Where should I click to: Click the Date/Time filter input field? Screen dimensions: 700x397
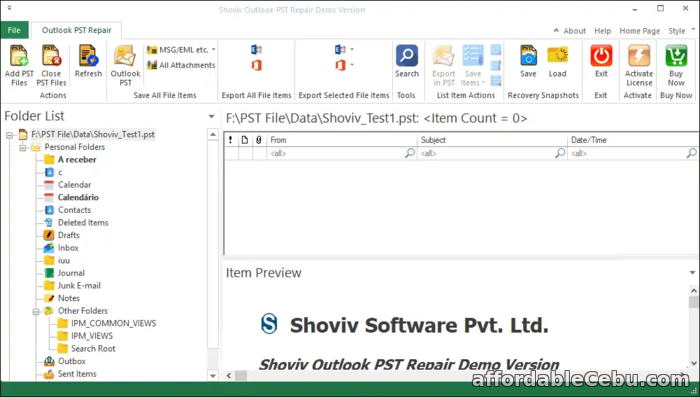click(633, 153)
